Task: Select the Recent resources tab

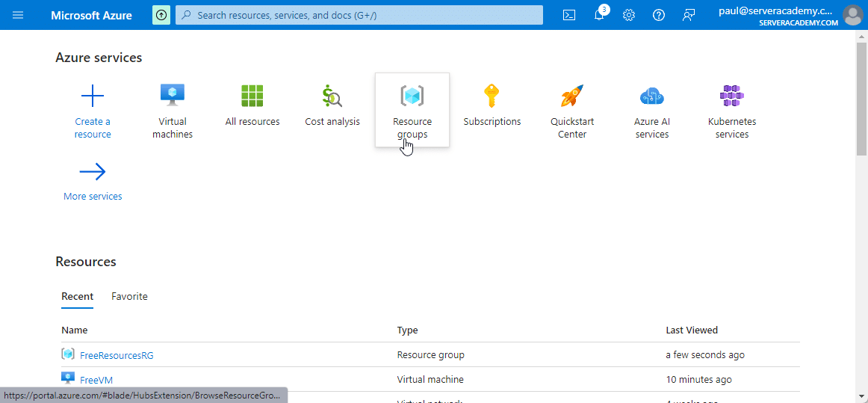Action: [x=78, y=296]
